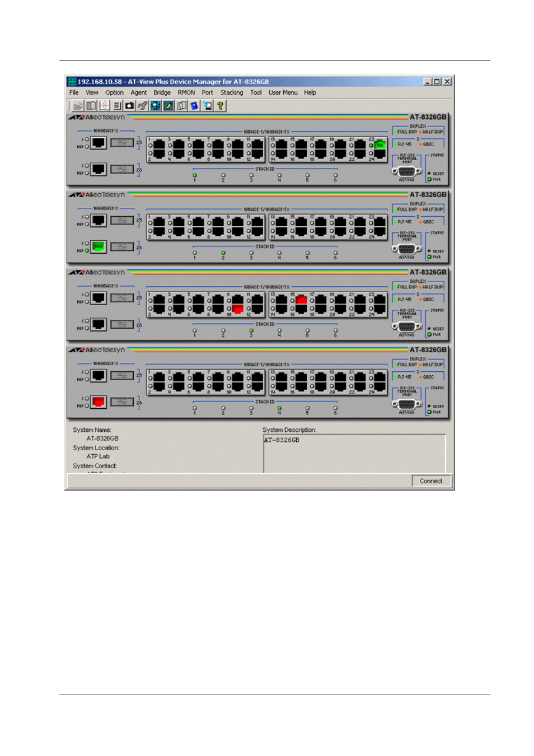Select port 2 on the stack 1 switch
This screenshot has height=756, width=534.
[159, 153]
